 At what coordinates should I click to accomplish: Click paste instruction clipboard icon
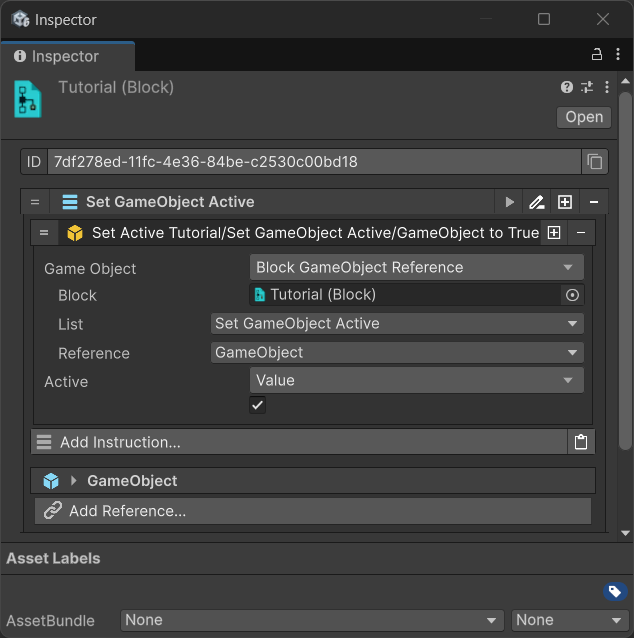(x=581, y=442)
